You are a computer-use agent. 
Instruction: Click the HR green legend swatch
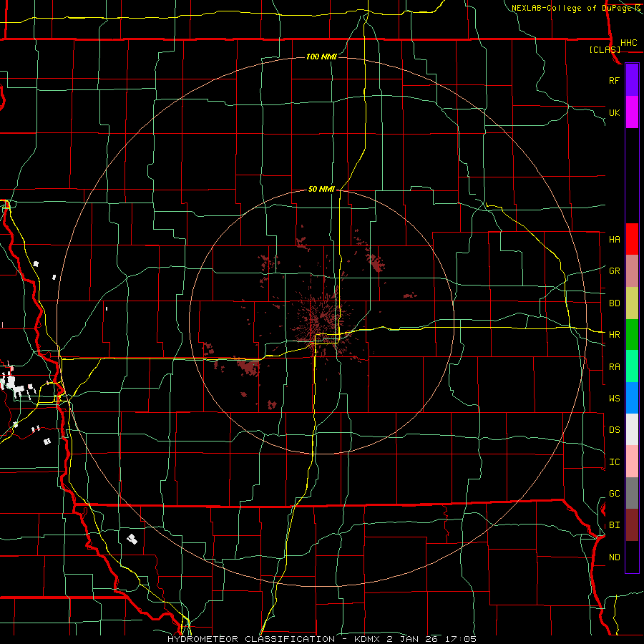point(632,334)
